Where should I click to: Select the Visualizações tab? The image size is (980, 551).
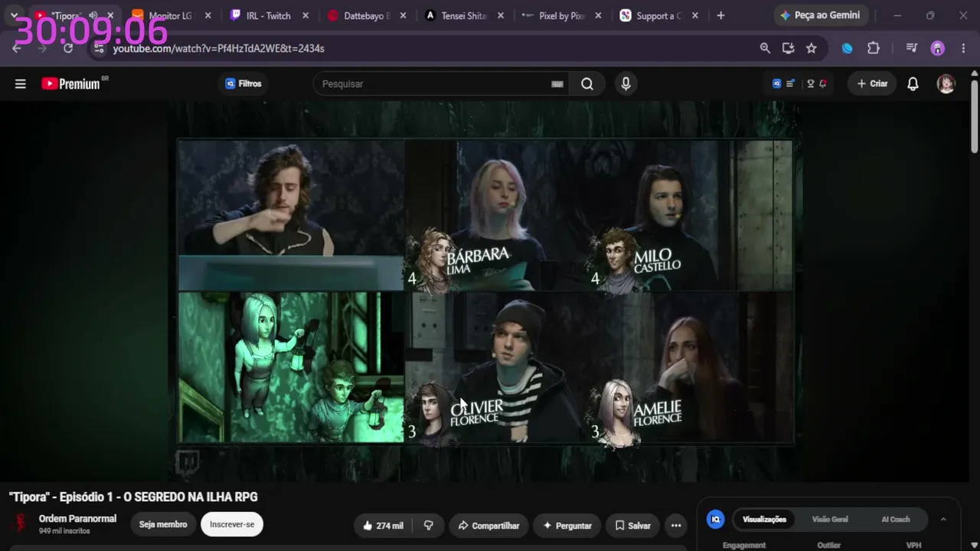coord(764,520)
